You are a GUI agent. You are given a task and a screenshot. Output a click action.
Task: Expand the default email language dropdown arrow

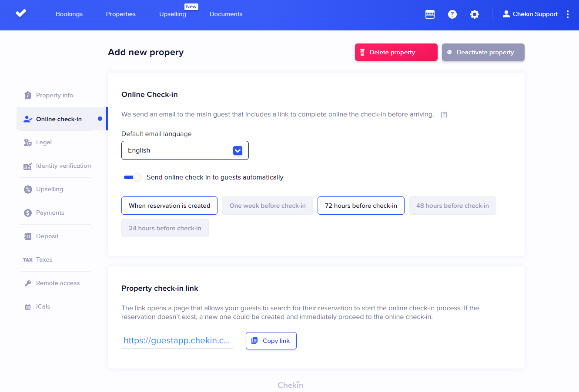pyautogui.click(x=238, y=151)
